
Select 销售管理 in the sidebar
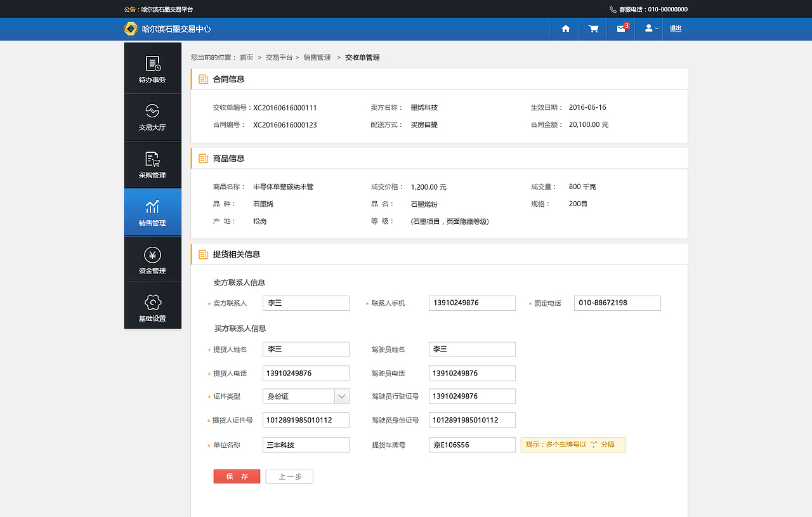(x=152, y=213)
